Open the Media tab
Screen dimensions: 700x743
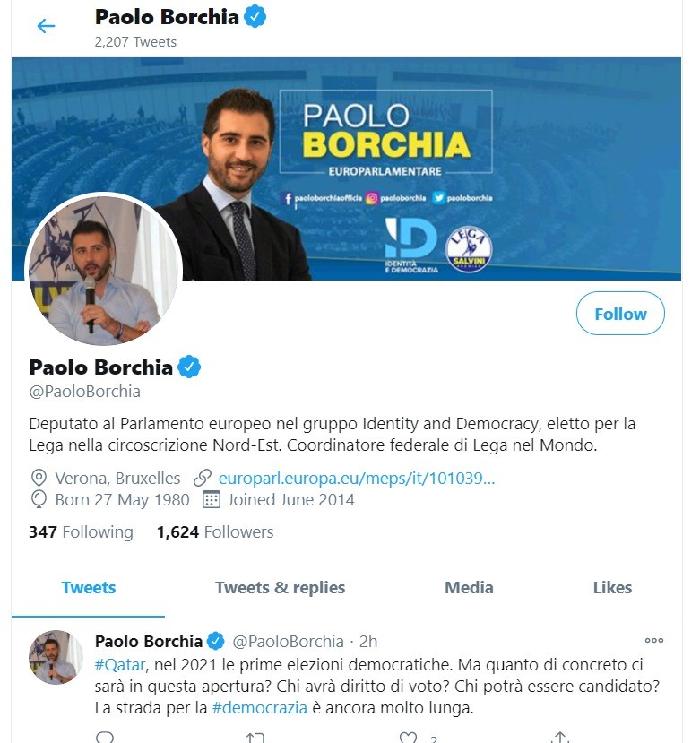tap(469, 588)
